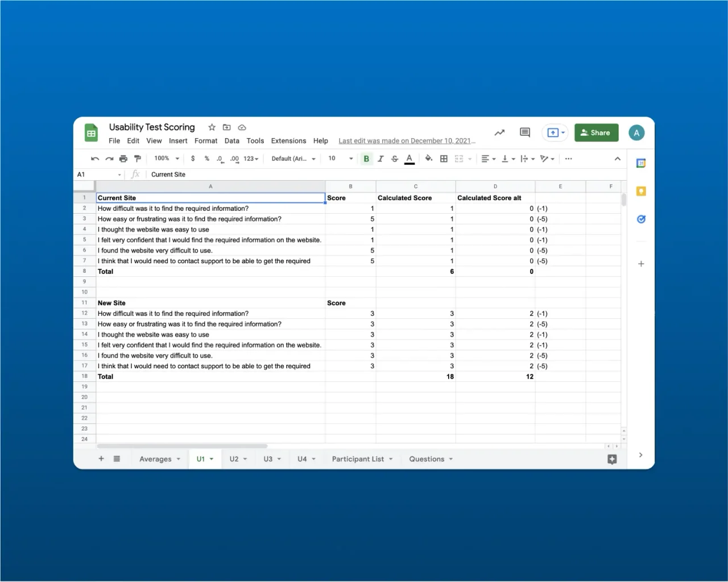The width and height of the screenshot is (728, 582).
Task: Click the activity trend icon
Action: point(499,132)
